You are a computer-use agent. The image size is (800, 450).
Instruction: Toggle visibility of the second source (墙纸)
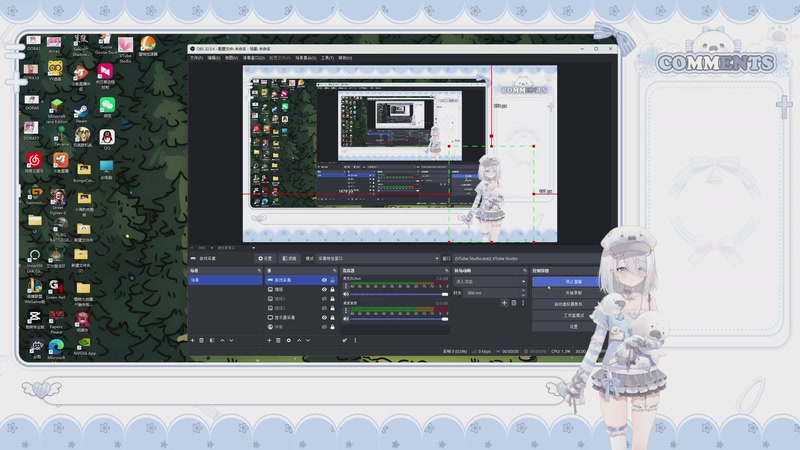point(324,289)
